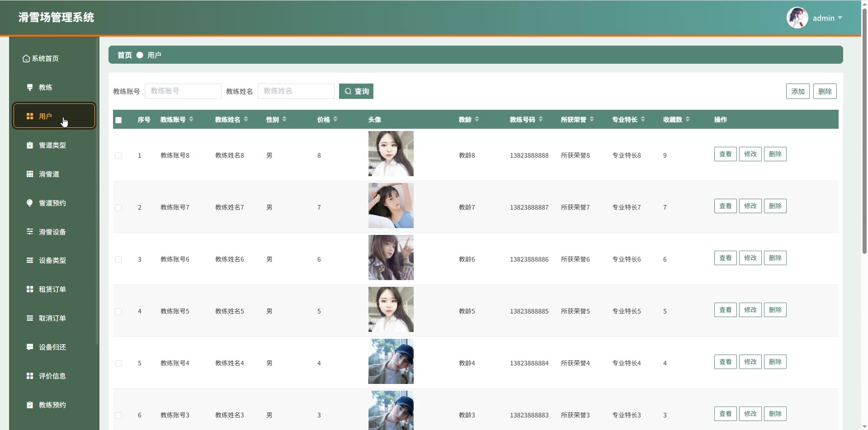
Task: Click phone number 13823888885
Action: point(529,311)
